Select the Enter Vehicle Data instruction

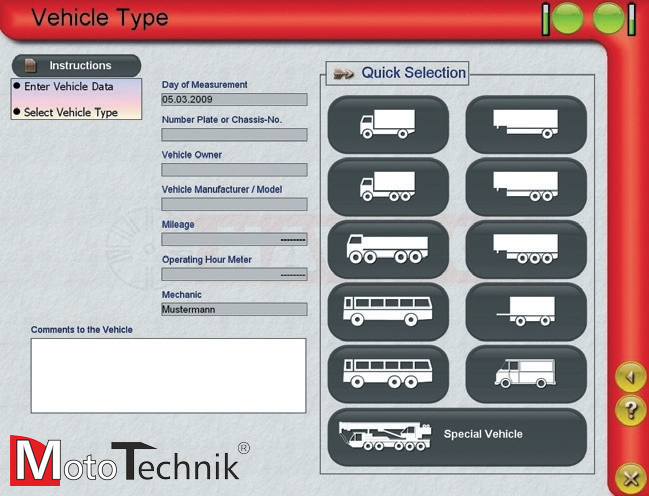click(x=76, y=87)
